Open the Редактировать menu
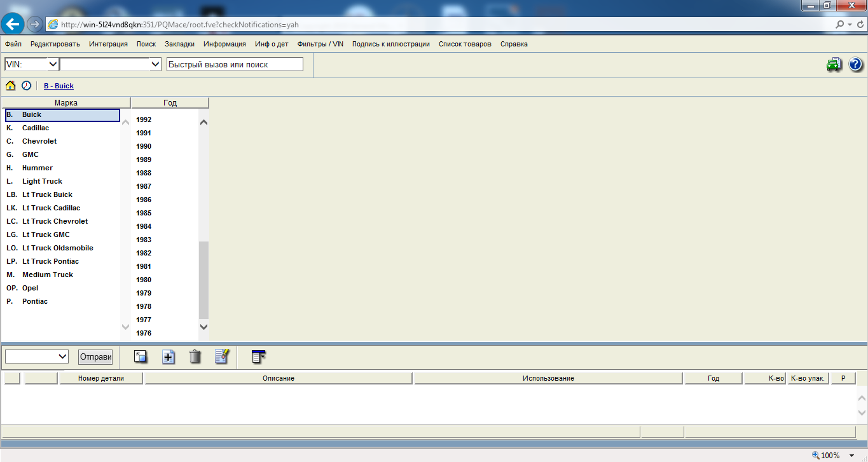The image size is (868, 462). pos(55,44)
